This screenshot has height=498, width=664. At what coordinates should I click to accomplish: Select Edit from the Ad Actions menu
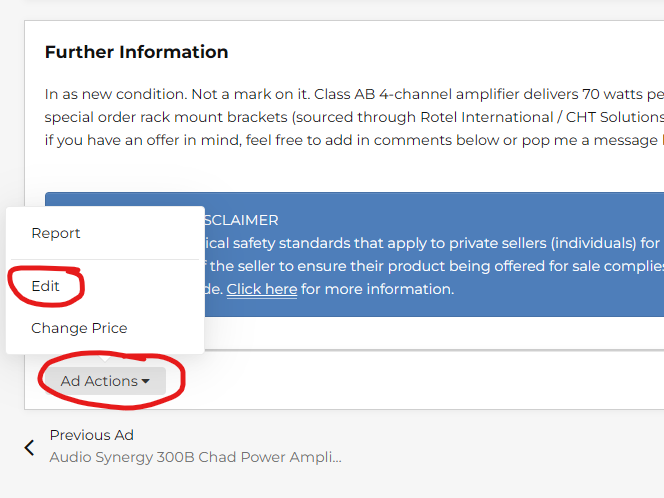coord(46,286)
